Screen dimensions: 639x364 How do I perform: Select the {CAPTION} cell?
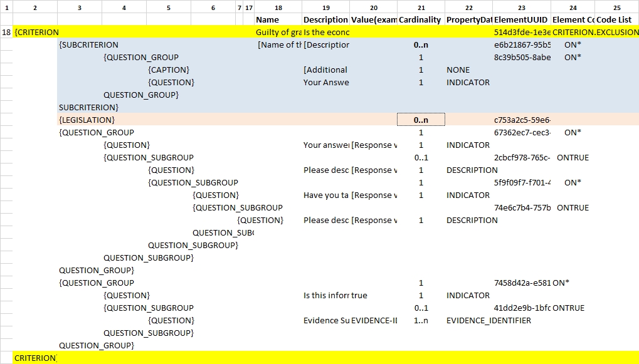pos(169,70)
